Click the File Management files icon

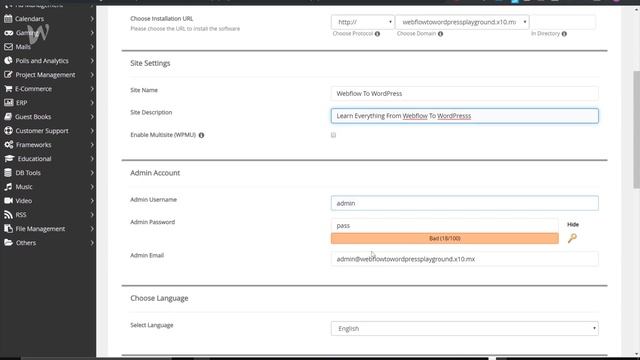[8, 229]
